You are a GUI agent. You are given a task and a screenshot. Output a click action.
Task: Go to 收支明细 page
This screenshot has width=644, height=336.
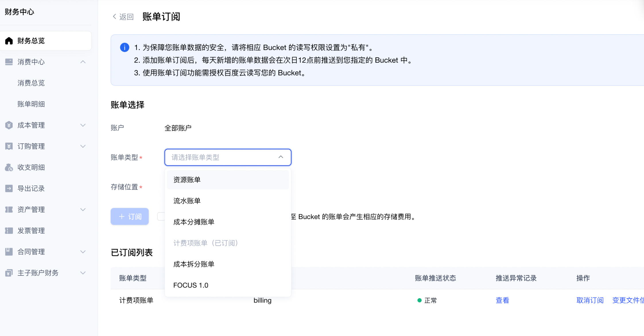(31, 167)
